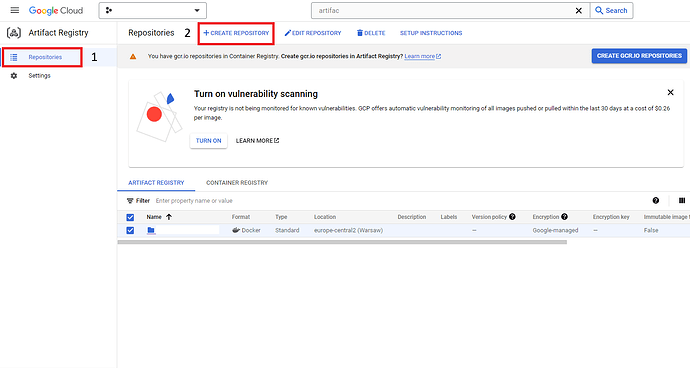The image size is (690, 368).
Task: Click the Encryption key column header
Action: click(611, 217)
